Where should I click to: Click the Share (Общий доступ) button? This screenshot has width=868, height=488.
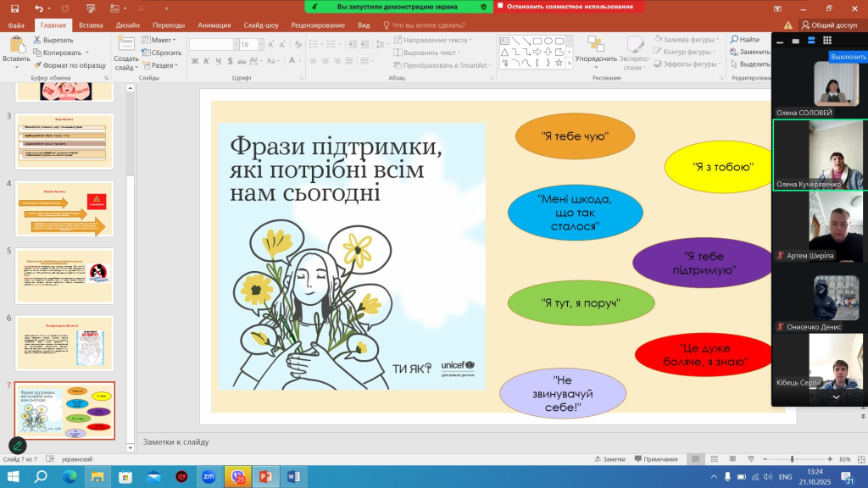point(829,25)
